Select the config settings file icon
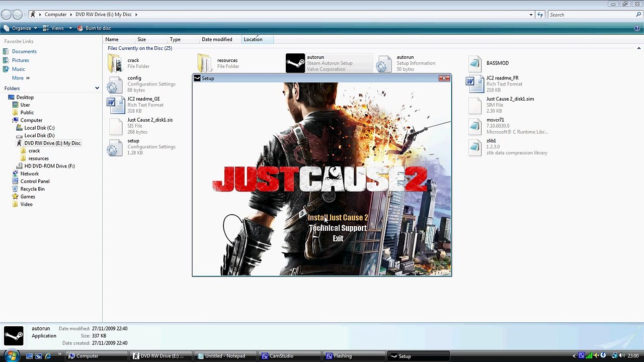The image size is (644, 362). pyautogui.click(x=115, y=84)
